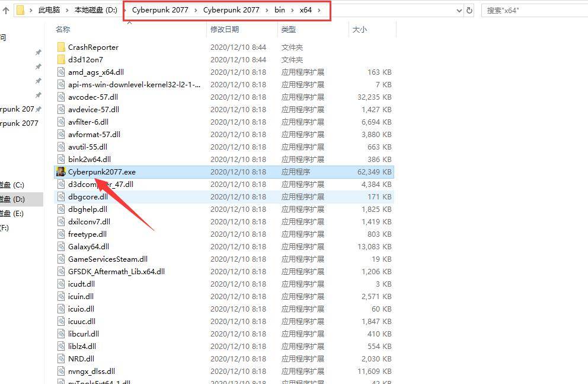Select Galaxy64.dll file icon
588x384 pixels.
61,246
